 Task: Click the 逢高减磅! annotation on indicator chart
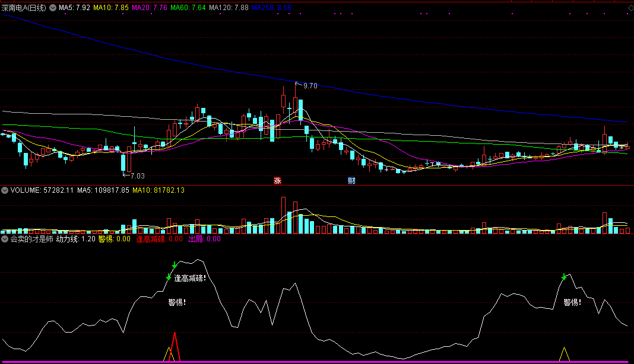[x=190, y=278]
